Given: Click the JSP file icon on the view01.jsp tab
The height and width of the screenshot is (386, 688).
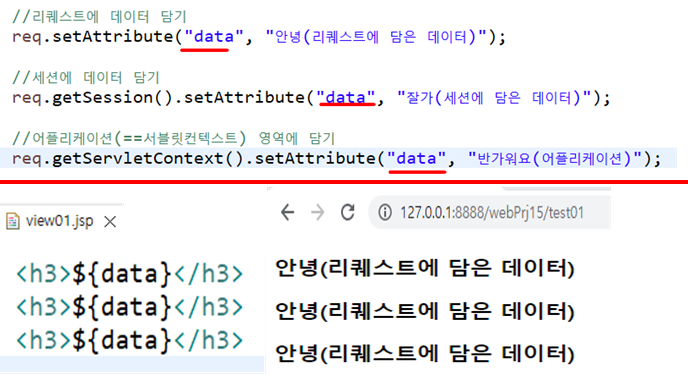Looking at the screenshot, I should 13,221.
